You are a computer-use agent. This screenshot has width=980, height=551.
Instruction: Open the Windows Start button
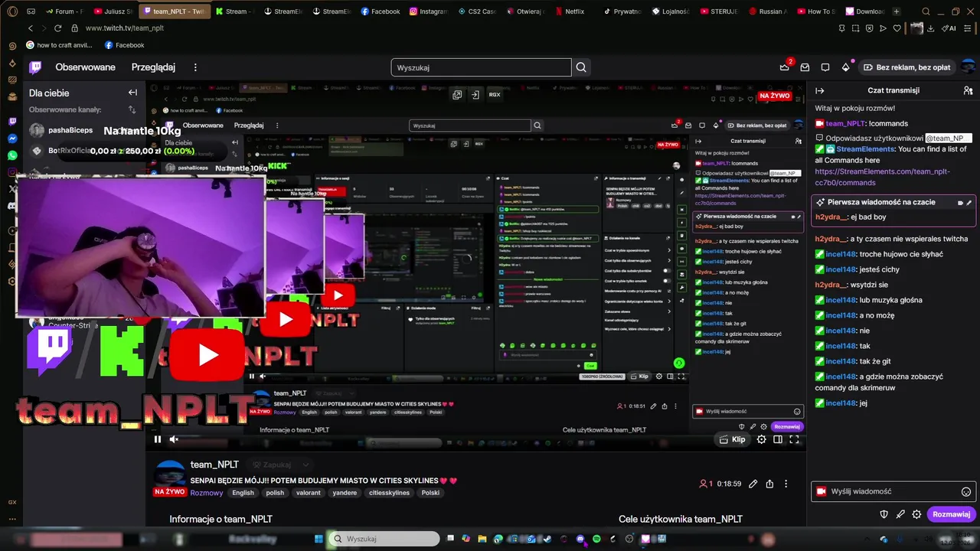318,539
